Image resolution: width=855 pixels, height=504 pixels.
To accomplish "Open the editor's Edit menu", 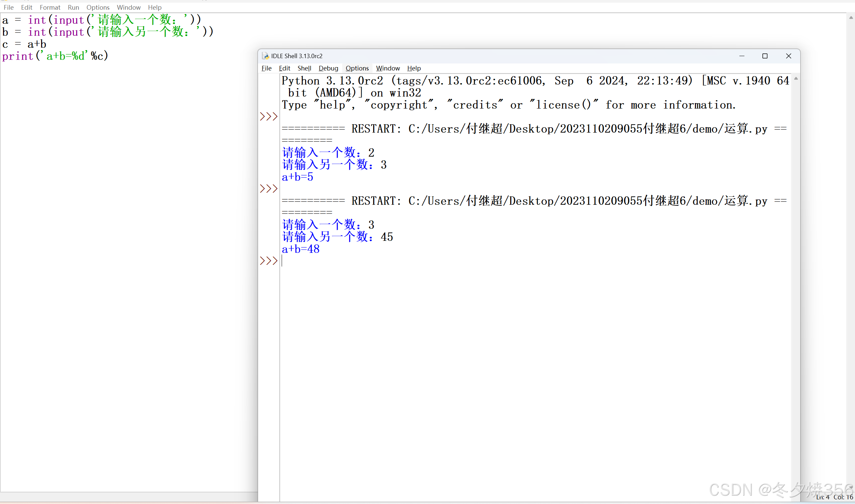I will 26,7.
